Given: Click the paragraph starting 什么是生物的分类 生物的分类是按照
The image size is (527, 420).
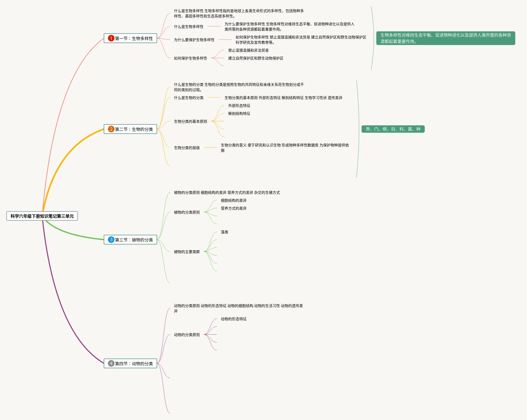Looking at the screenshot, I should click(x=239, y=87).
